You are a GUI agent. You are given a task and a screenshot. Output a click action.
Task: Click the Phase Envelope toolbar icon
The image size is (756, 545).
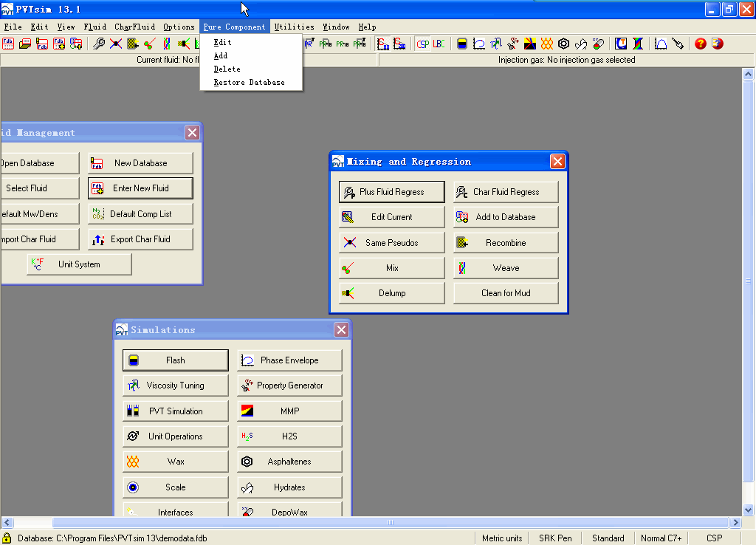[478, 44]
